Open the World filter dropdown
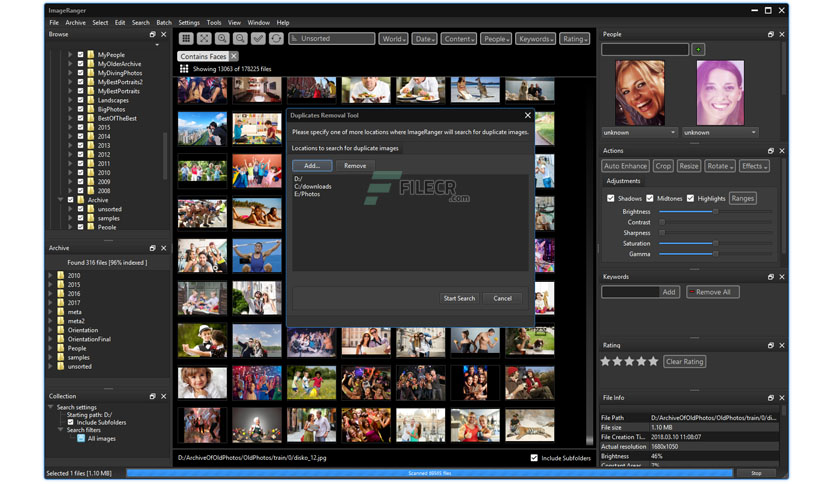 pos(393,39)
